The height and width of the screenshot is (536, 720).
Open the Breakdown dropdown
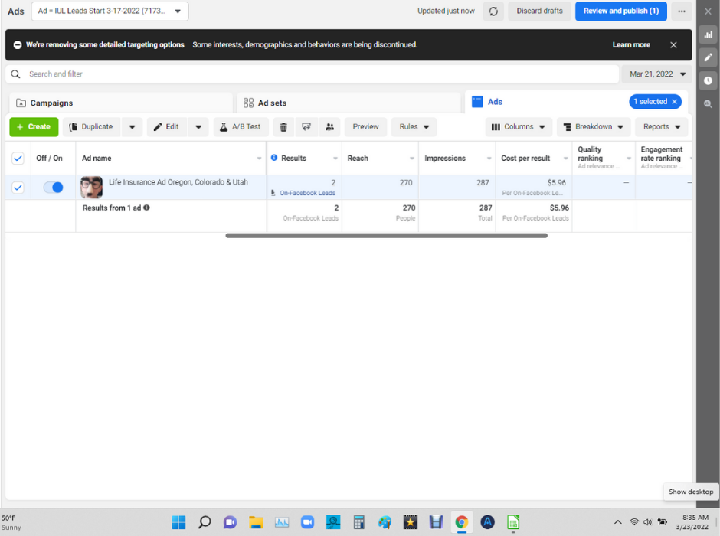click(x=593, y=127)
